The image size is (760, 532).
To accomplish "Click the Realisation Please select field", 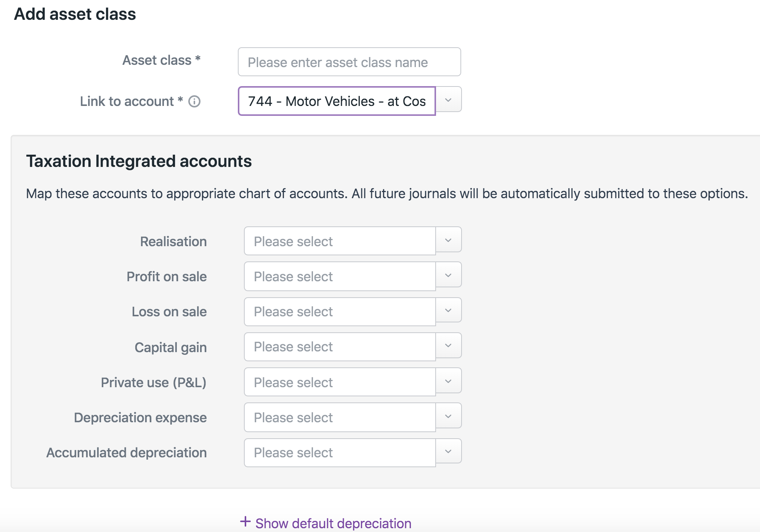I will [x=340, y=241].
